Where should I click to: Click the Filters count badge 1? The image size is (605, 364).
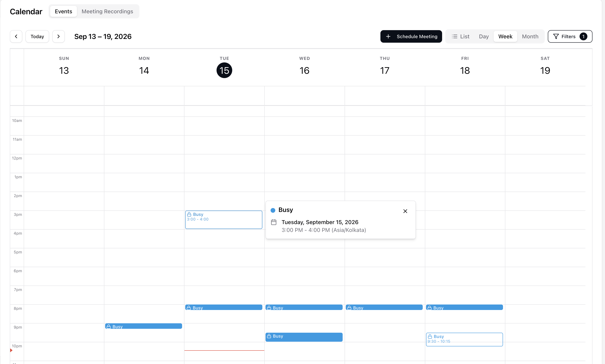pyautogui.click(x=583, y=36)
